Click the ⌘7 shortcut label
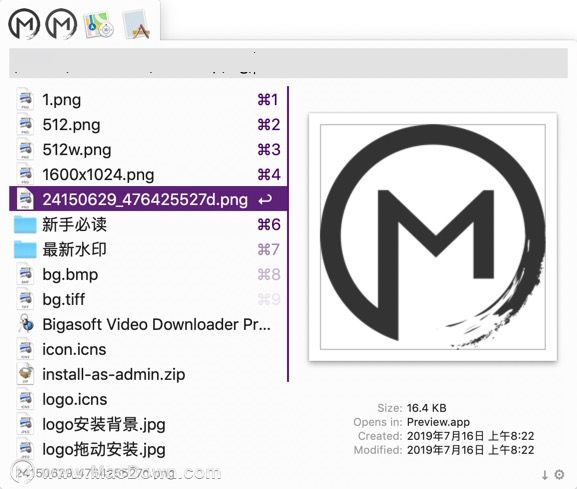Viewport: 577px width, 489px height. (x=269, y=249)
